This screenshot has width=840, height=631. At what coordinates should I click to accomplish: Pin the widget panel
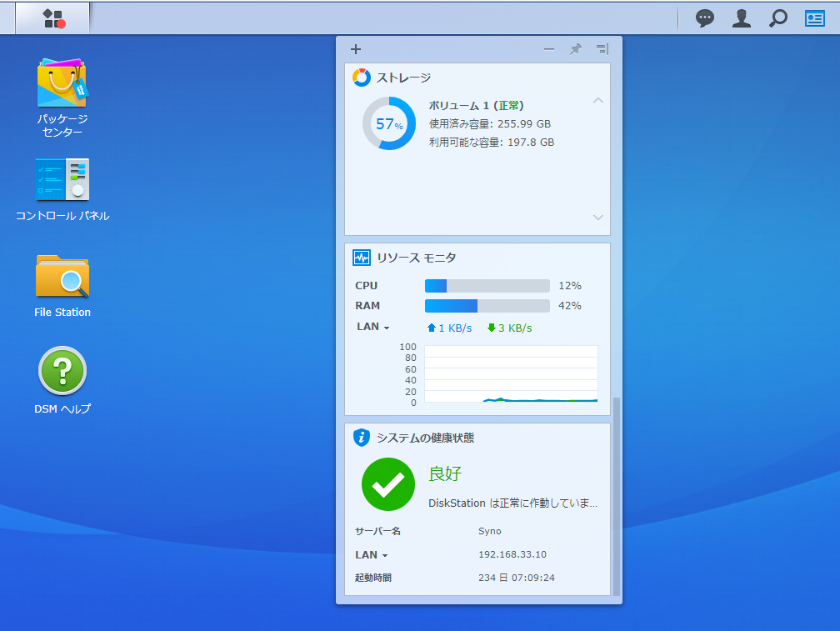[575, 49]
